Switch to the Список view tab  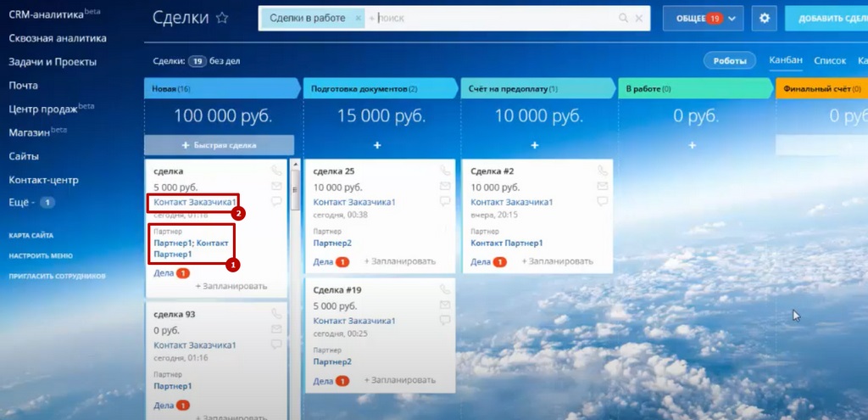(830, 60)
